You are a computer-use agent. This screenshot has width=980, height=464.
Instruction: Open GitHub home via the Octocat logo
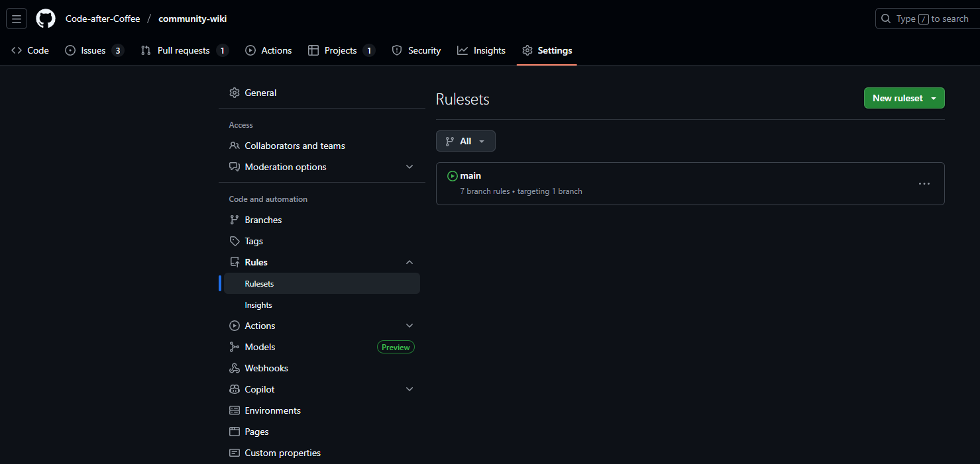tap(45, 19)
